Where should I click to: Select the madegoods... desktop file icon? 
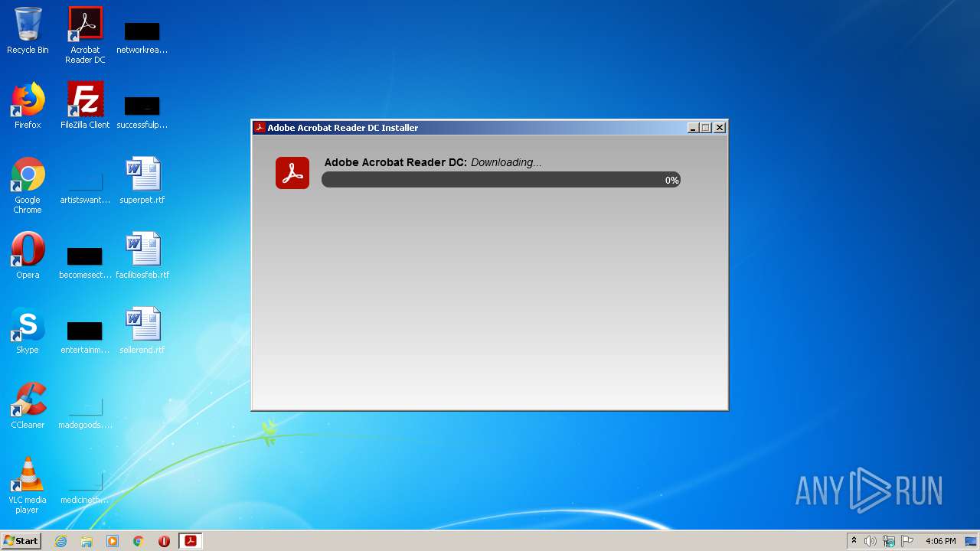pos(85,412)
